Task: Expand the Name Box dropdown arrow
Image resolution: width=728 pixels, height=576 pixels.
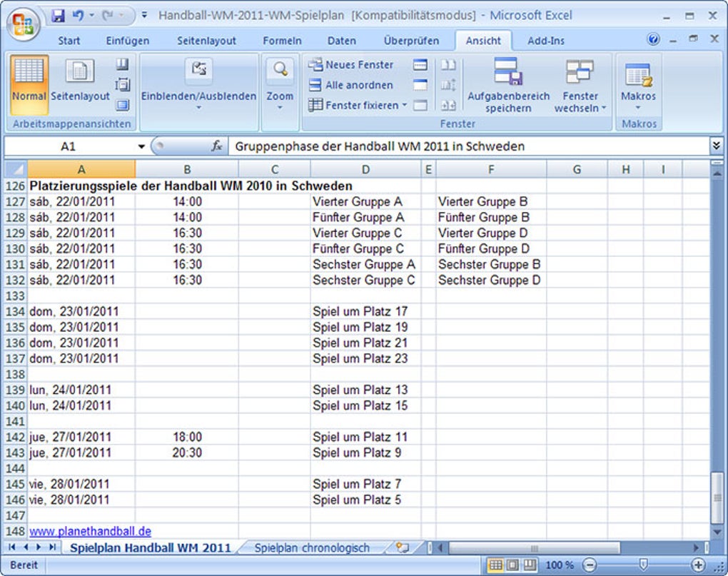Action: click(141, 146)
